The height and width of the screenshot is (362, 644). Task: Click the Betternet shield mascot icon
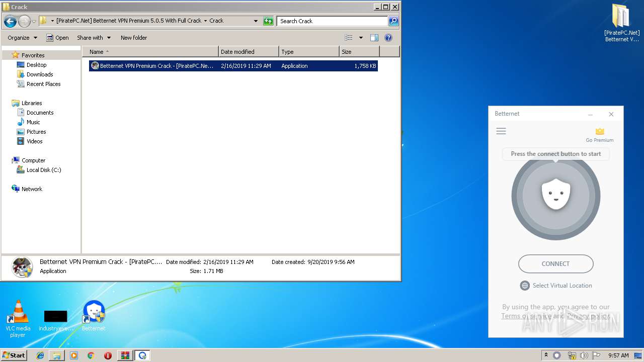(555, 195)
